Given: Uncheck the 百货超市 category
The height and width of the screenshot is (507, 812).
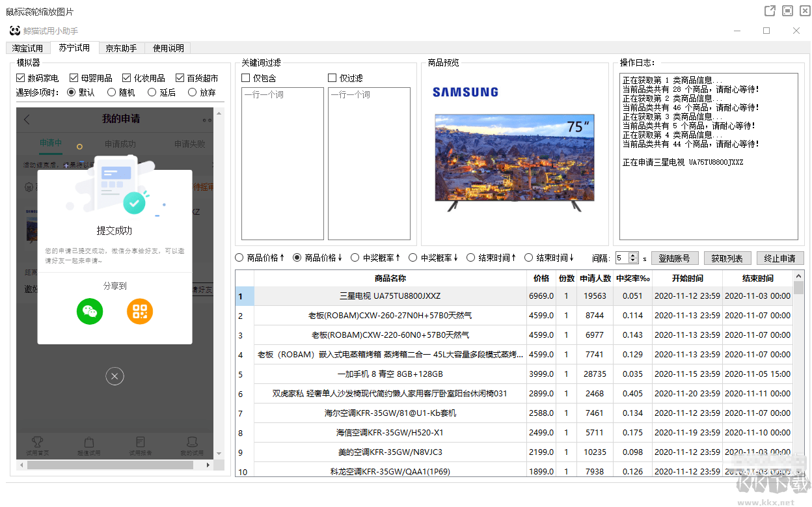Looking at the screenshot, I should tap(180, 78).
